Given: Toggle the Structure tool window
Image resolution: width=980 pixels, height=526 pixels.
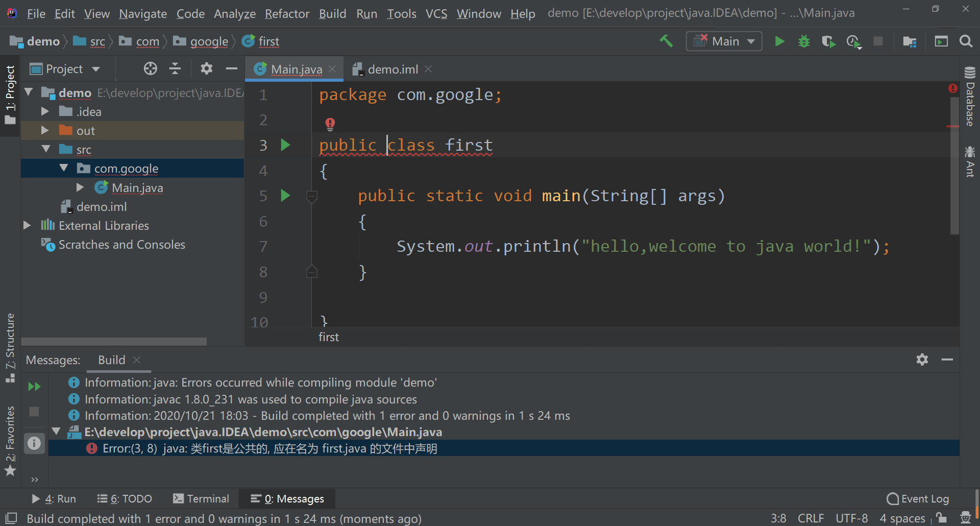Looking at the screenshot, I should (x=10, y=348).
